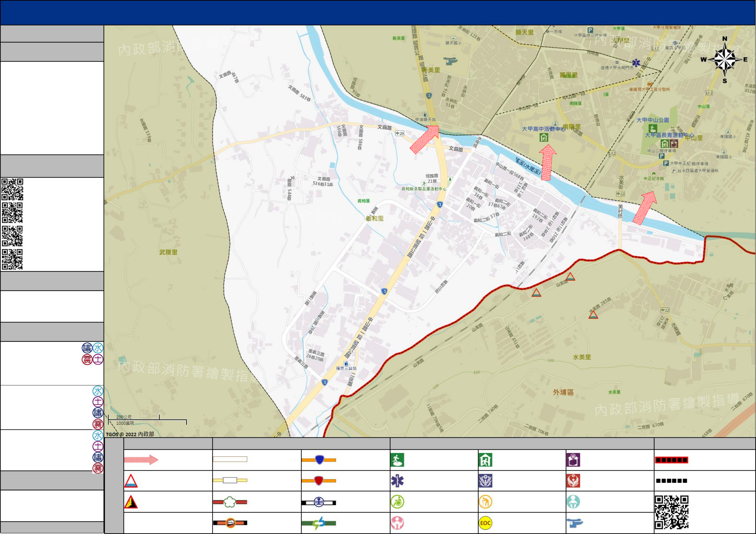Click the 順天國小 label

click(453, 43)
